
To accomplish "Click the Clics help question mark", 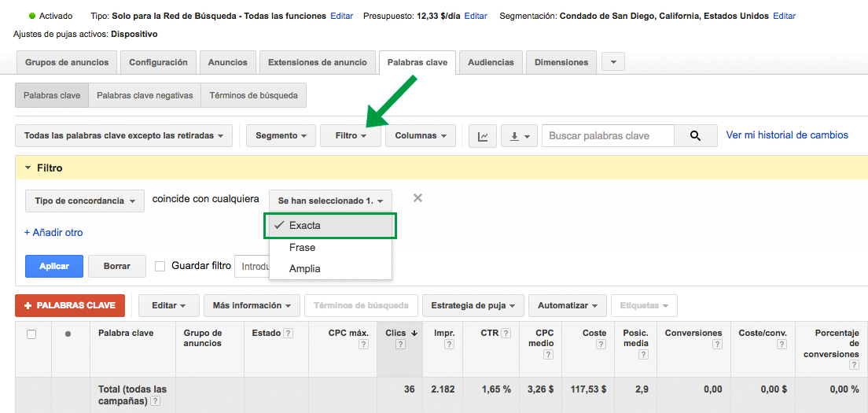I will [401, 344].
